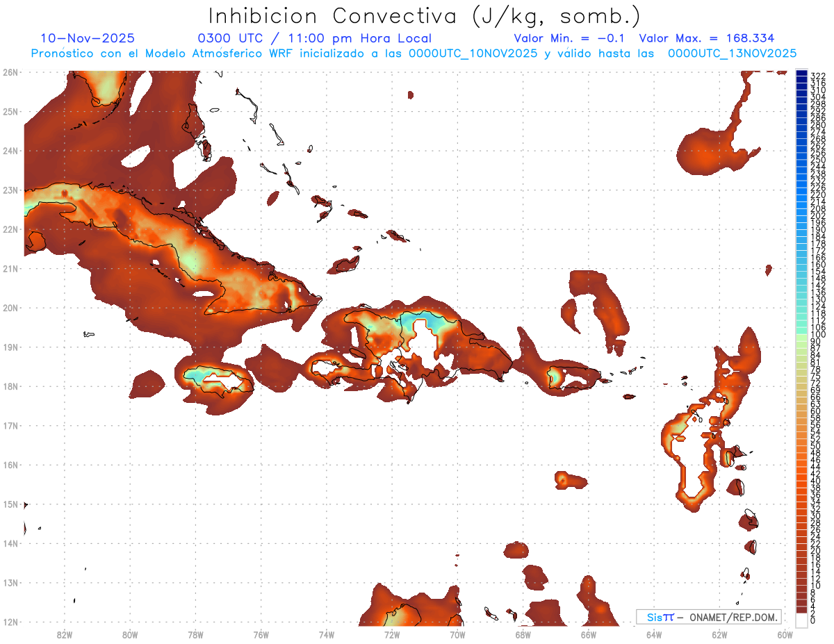Click the 'Valor Min. = -0.1' readout
The height and width of the screenshot is (644, 834).
coord(570,38)
